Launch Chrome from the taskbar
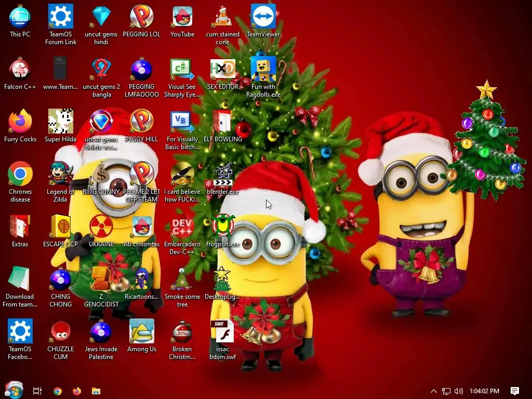Screen dimensions: 532x399 (x=58, y=391)
